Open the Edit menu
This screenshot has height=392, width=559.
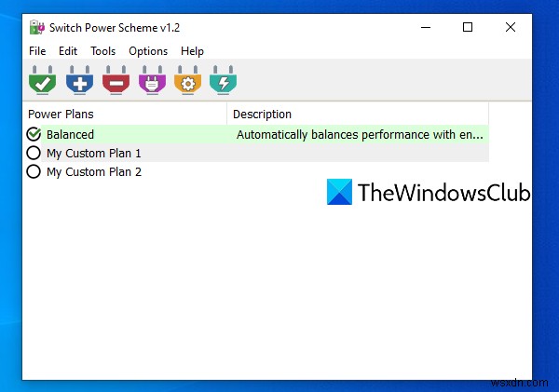pyautogui.click(x=68, y=51)
